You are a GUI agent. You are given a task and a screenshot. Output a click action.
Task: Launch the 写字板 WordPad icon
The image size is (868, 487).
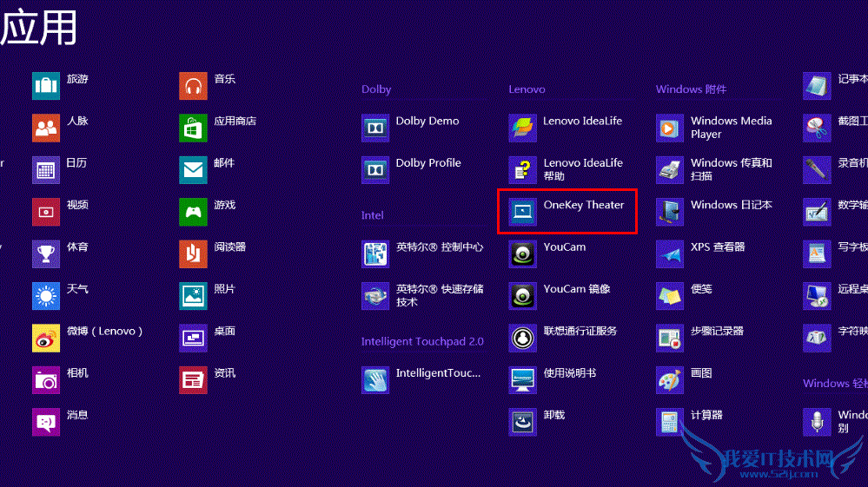(x=817, y=253)
